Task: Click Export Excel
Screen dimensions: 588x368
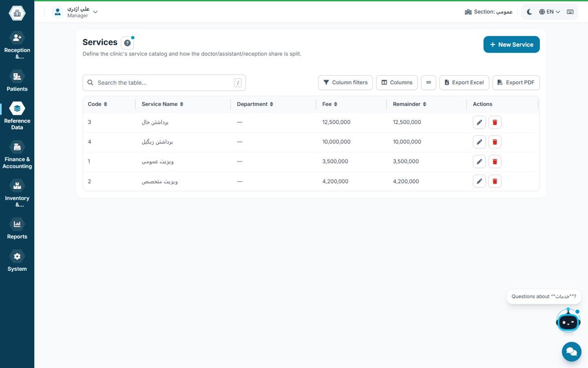Action: tap(464, 82)
